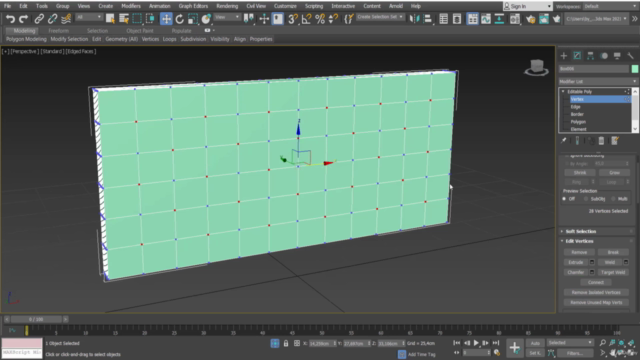Select the Unlink Selection tool icon
Image resolution: width=640 pixels, height=360 pixels.
[x=52, y=19]
